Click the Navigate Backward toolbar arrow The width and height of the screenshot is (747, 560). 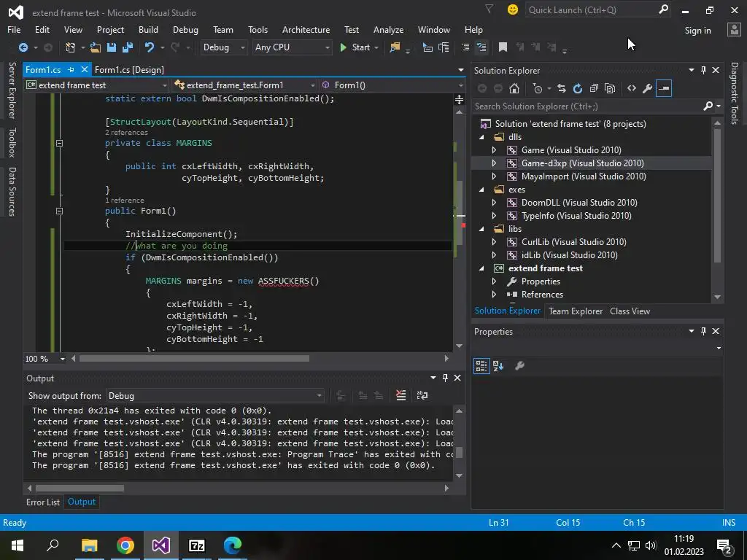point(23,47)
